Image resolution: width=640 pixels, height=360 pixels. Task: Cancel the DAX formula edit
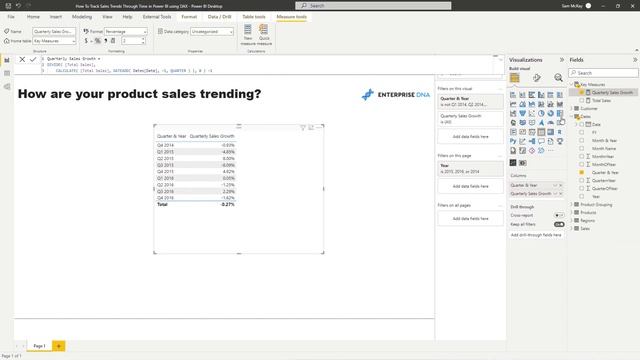[22, 60]
